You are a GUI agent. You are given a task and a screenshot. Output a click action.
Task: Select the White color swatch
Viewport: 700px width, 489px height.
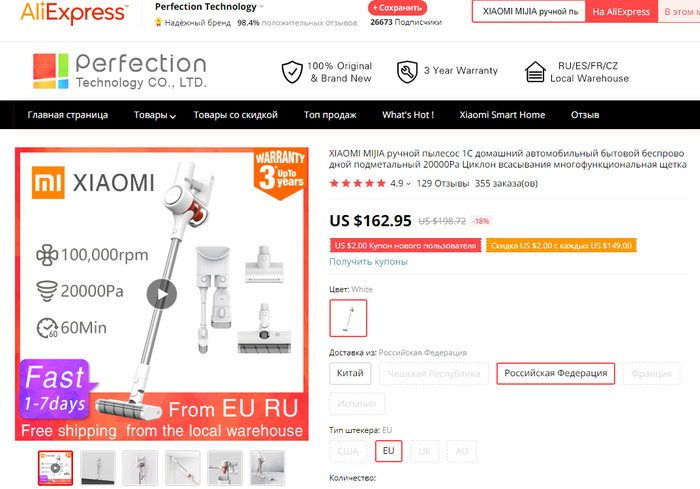[348, 318]
